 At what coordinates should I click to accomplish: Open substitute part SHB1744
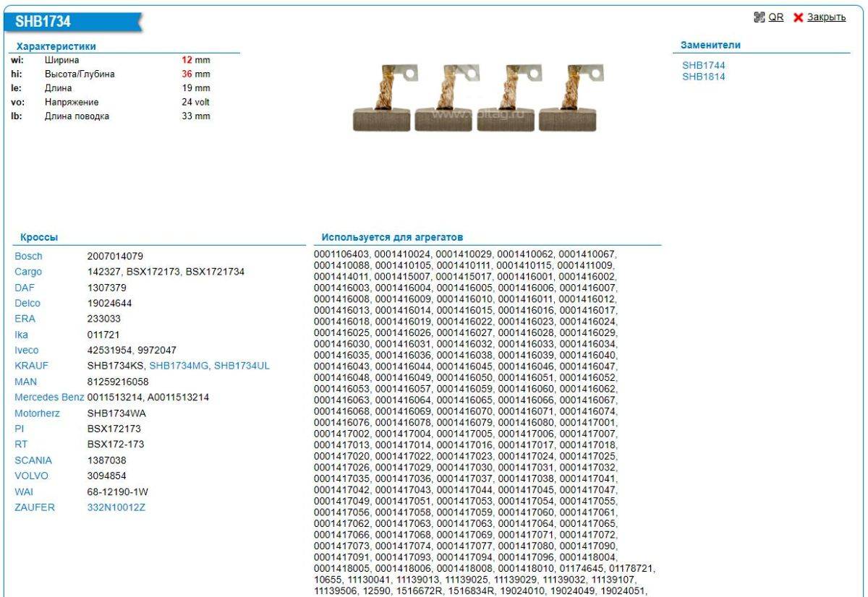tap(703, 65)
